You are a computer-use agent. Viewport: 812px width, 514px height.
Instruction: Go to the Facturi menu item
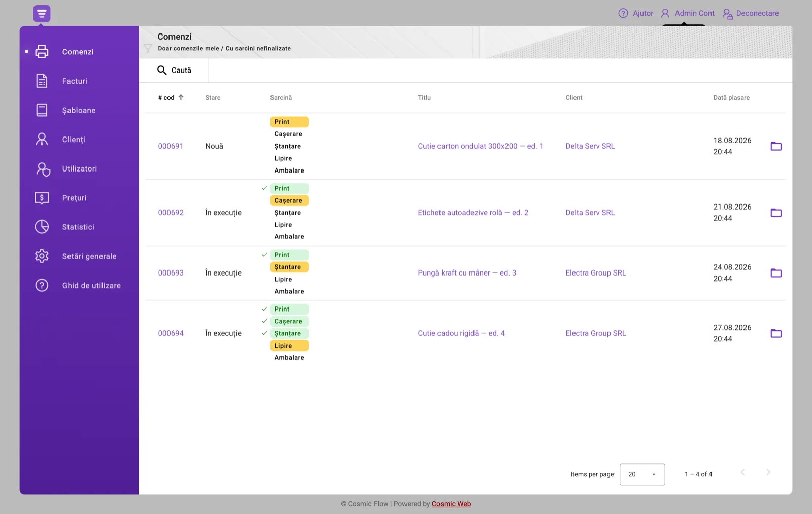point(75,81)
